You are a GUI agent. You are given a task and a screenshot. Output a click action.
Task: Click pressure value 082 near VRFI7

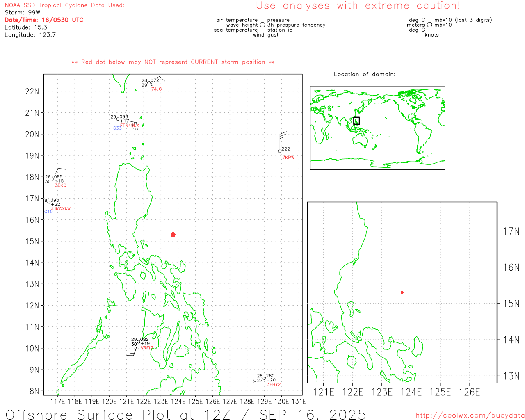(145, 340)
